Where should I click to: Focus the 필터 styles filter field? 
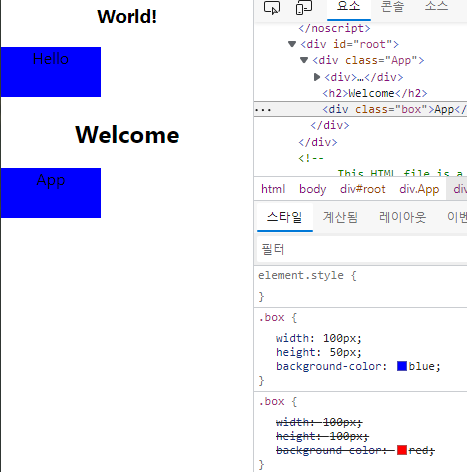point(362,249)
